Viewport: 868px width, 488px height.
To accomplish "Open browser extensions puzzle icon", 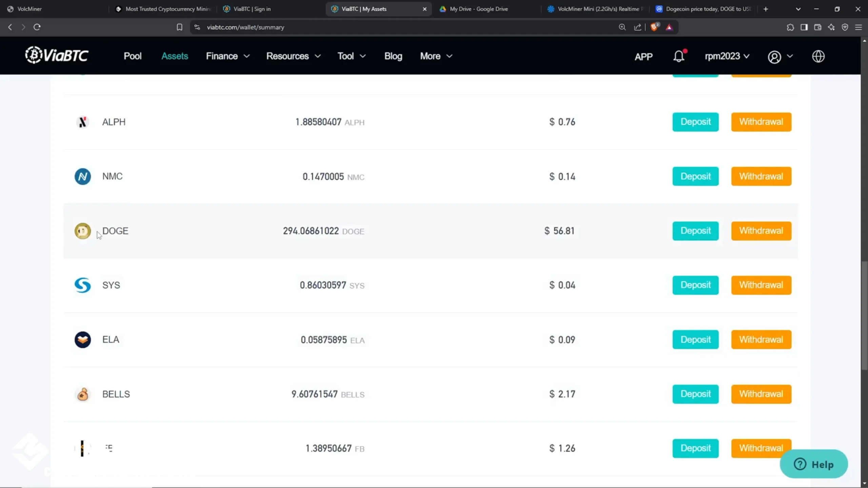I will point(790,27).
